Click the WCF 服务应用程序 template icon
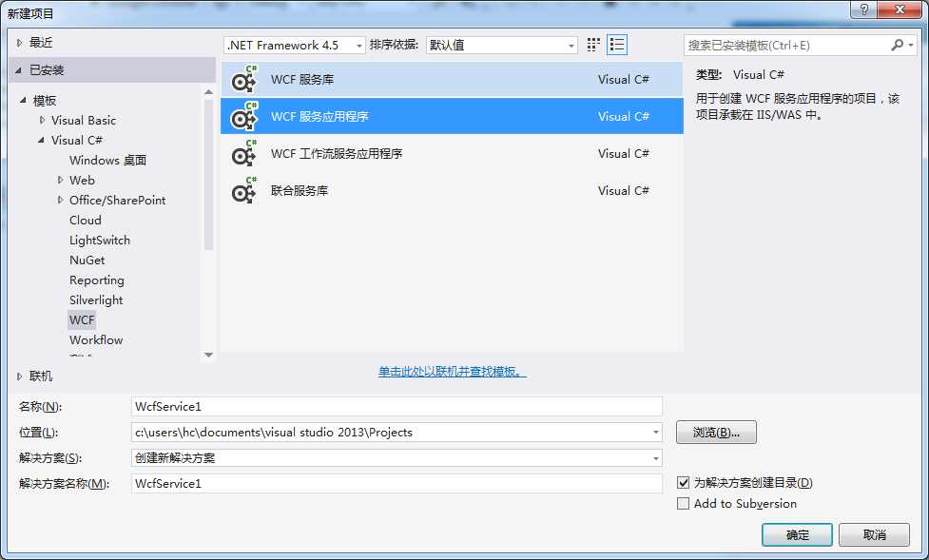Image resolution: width=929 pixels, height=560 pixels. (243, 116)
